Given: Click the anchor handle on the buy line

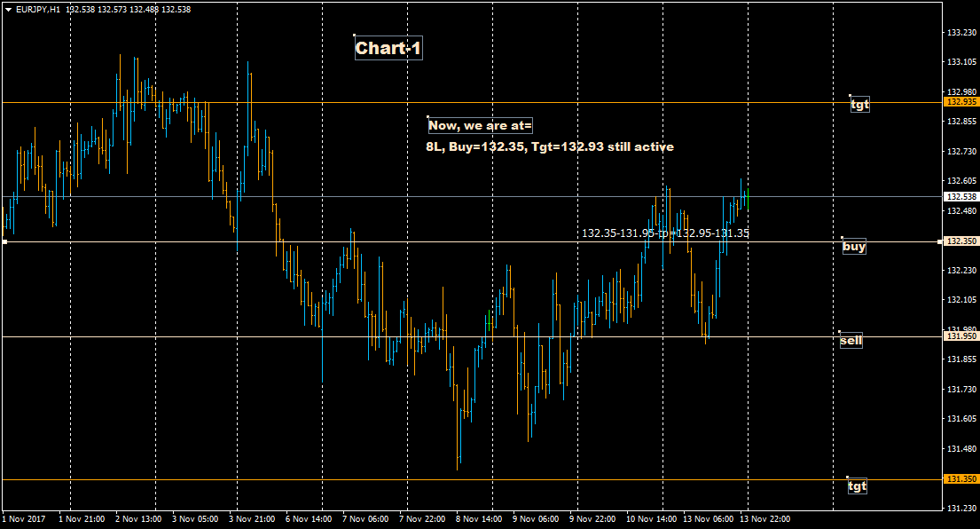Looking at the screenshot, I should pyautogui.click(x=4, y=241).
